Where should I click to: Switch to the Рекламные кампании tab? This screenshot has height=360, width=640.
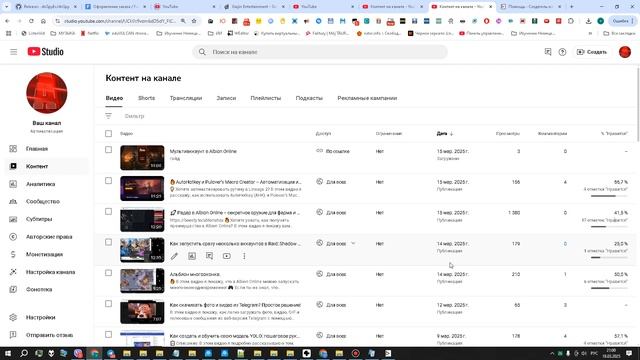[x=367, y=98]
